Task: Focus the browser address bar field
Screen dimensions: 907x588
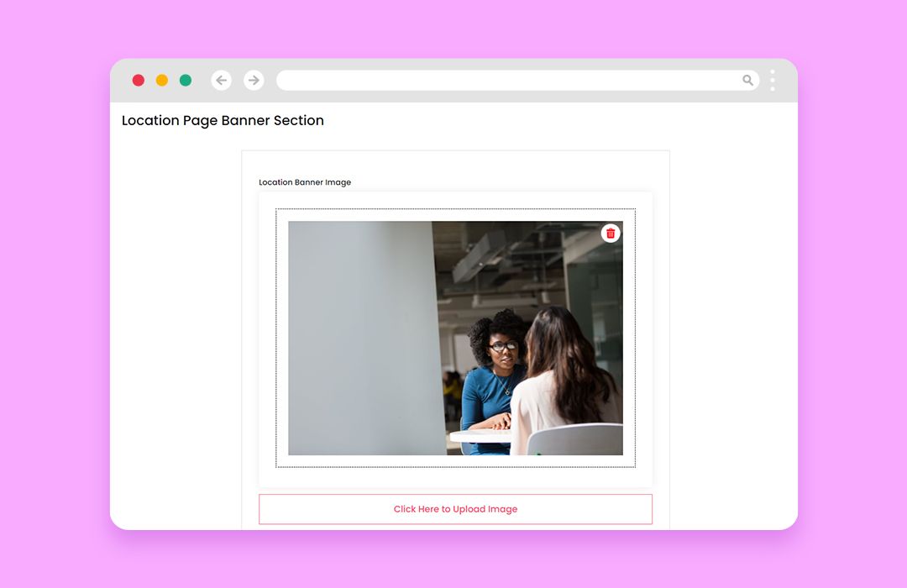Action: (x=517, y=81)
